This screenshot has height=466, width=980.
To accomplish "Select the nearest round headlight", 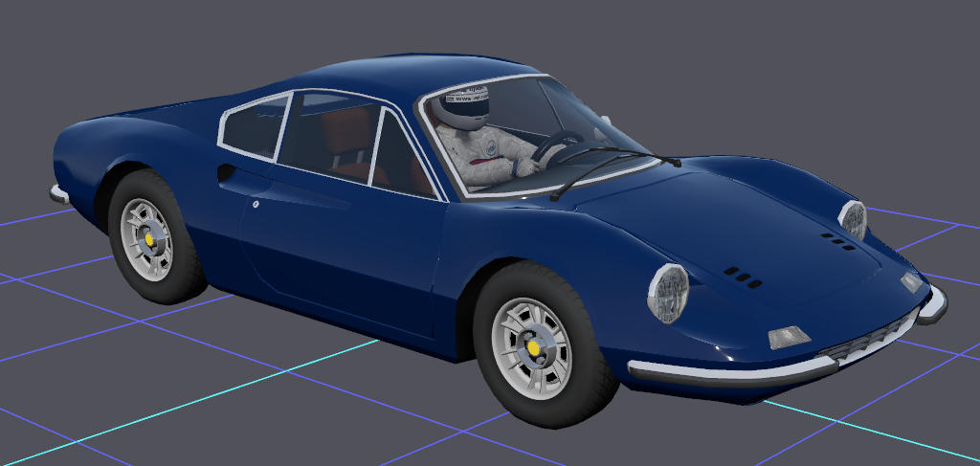I will point(668,293).
